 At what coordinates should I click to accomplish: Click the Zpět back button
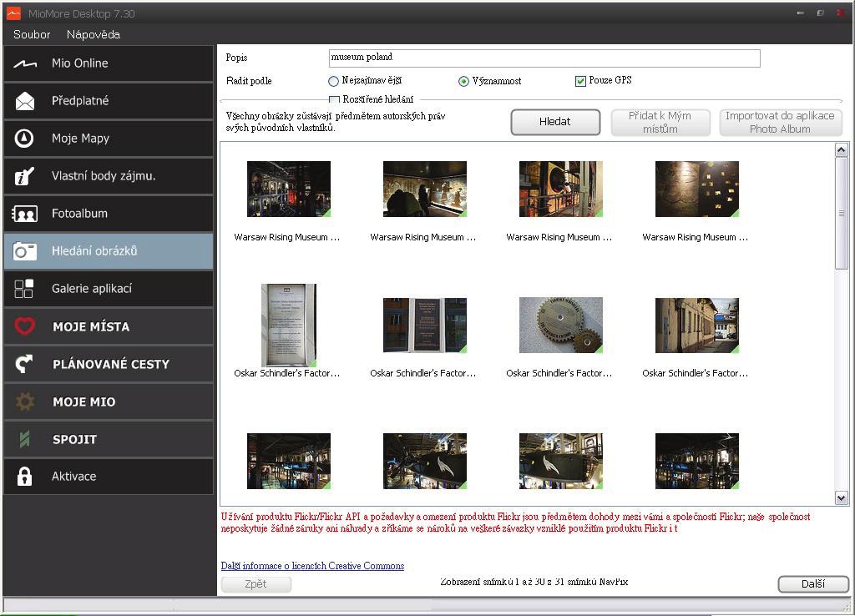(x=255, y=583)
